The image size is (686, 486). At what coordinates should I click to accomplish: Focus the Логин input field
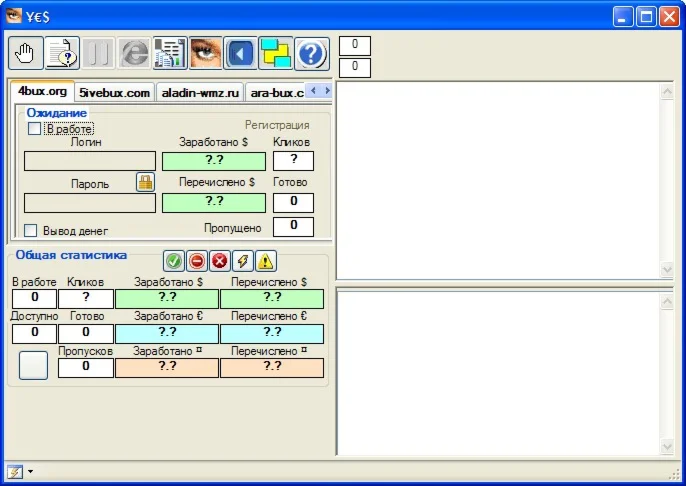coord(90,161)
